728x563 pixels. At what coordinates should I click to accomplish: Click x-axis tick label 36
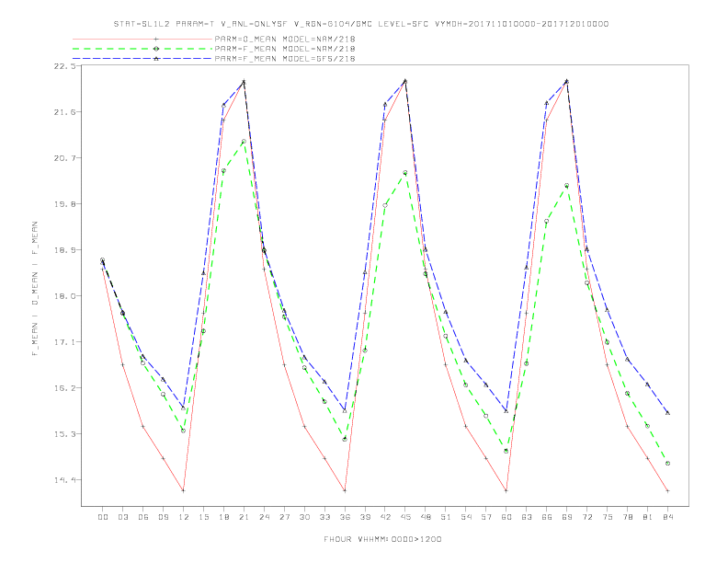[345, 517]
